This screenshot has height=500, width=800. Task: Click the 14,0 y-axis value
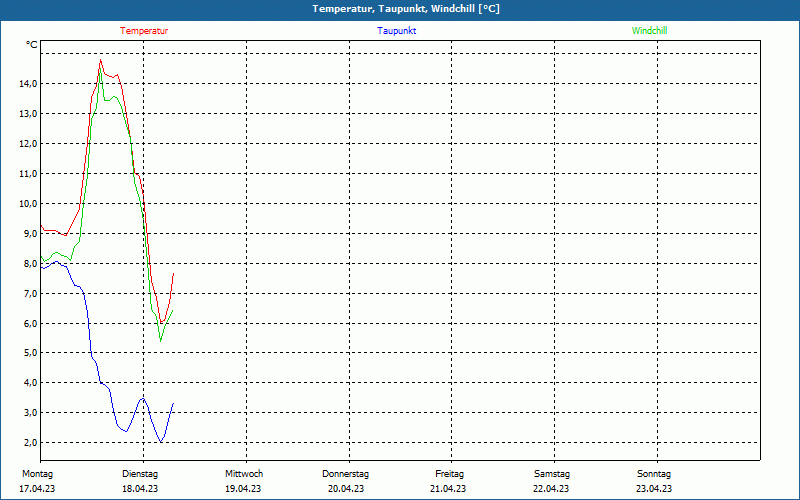28,84
